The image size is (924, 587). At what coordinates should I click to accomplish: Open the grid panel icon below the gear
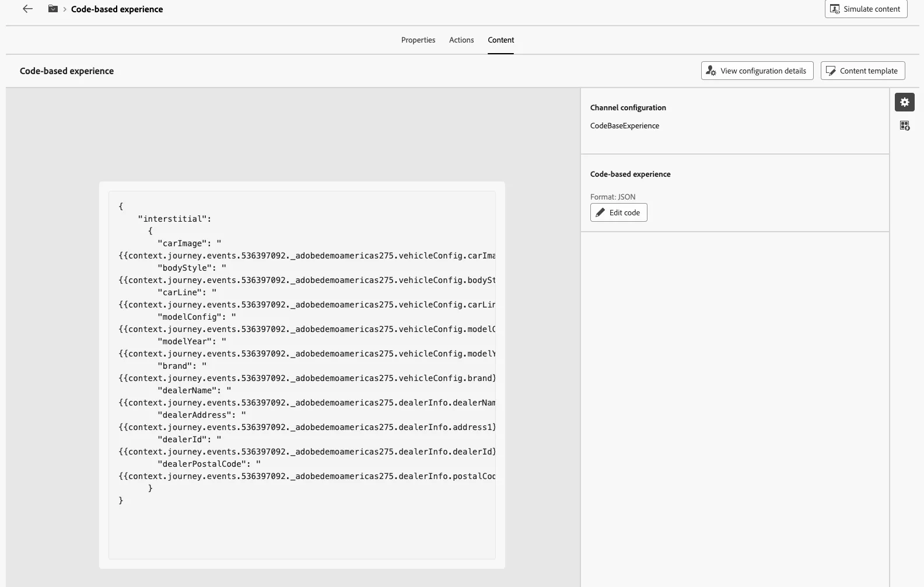905,125
